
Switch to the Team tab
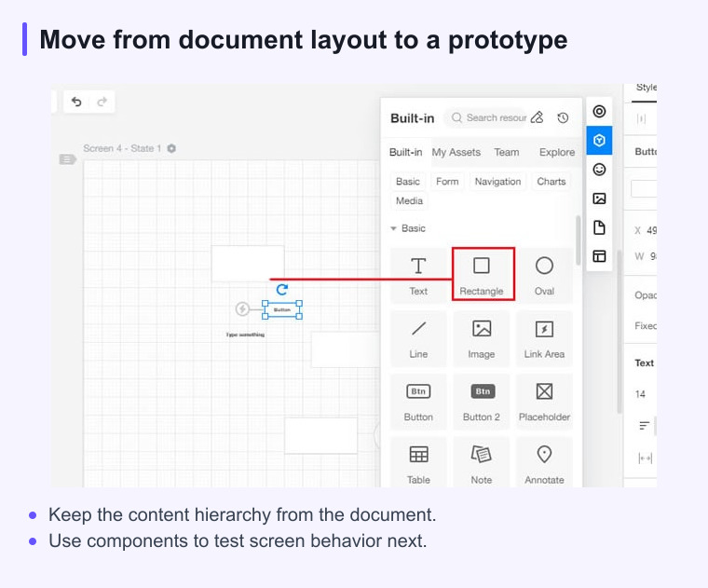pos(506,152)
